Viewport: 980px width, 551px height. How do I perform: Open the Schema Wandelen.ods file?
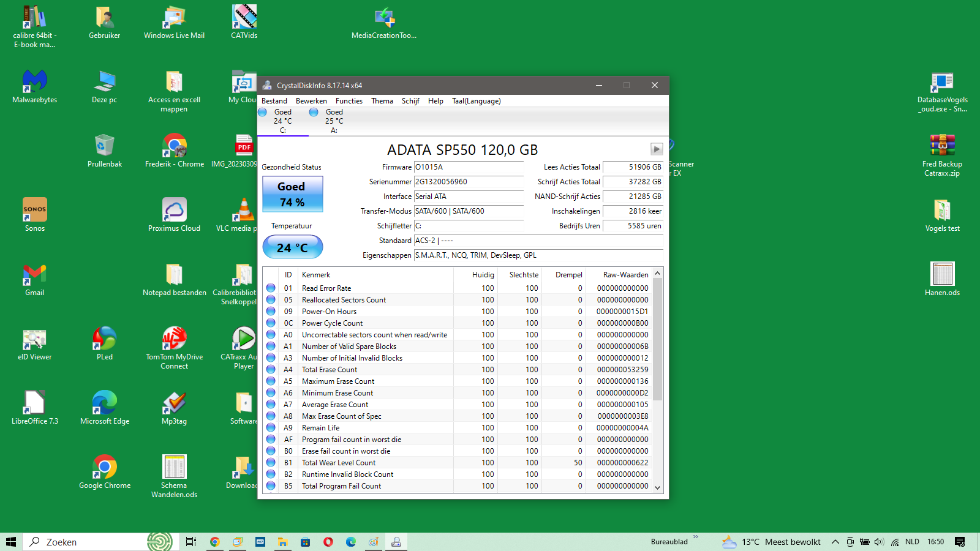[x=175, y=477]
